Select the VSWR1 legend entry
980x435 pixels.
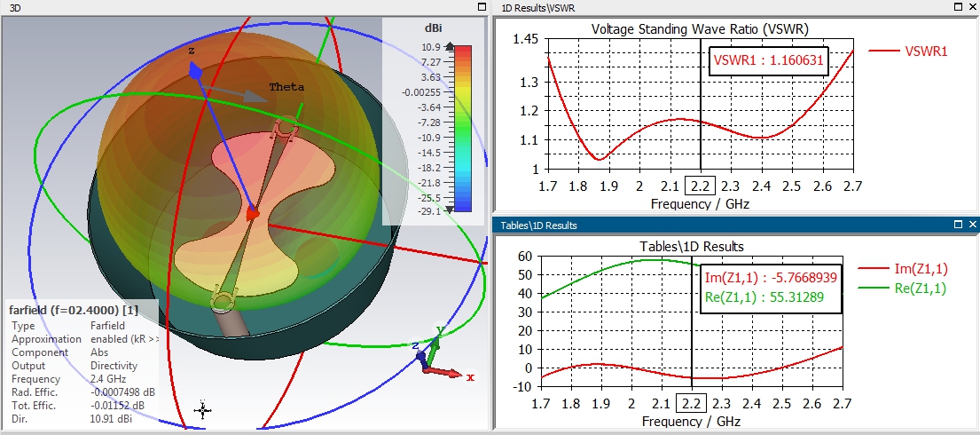908,52
